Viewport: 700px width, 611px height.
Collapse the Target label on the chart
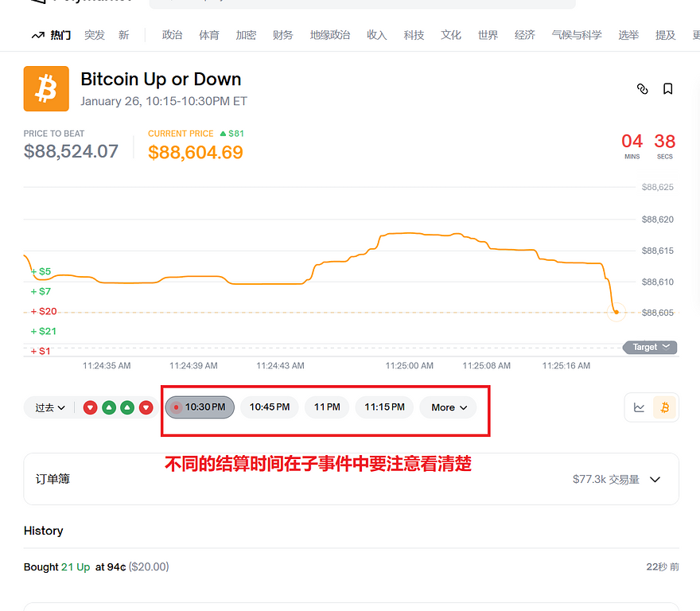(650, 347)
